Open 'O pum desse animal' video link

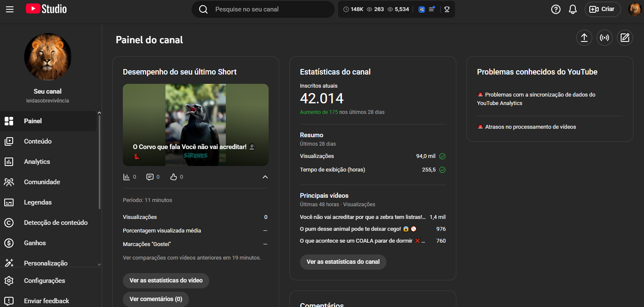(358, 229)
